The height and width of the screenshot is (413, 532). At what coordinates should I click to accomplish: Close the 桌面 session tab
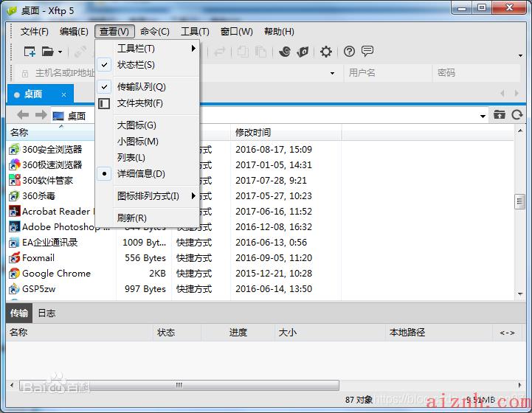pyautogui.click(x=63, y=94)
